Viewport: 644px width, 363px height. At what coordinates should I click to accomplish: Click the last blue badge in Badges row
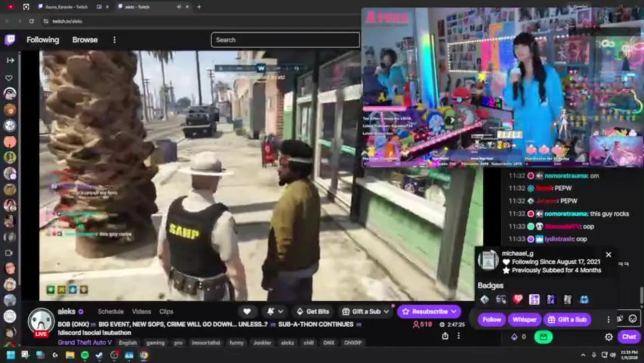584,299
